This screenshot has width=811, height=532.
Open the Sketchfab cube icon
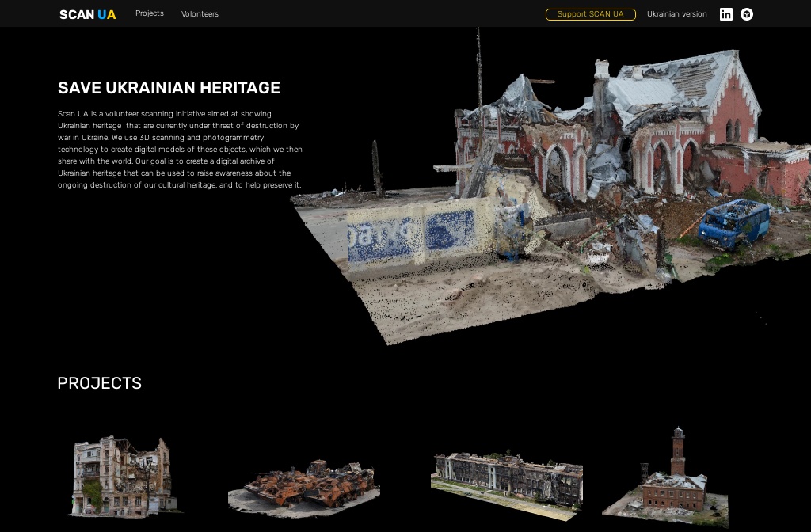747,14
